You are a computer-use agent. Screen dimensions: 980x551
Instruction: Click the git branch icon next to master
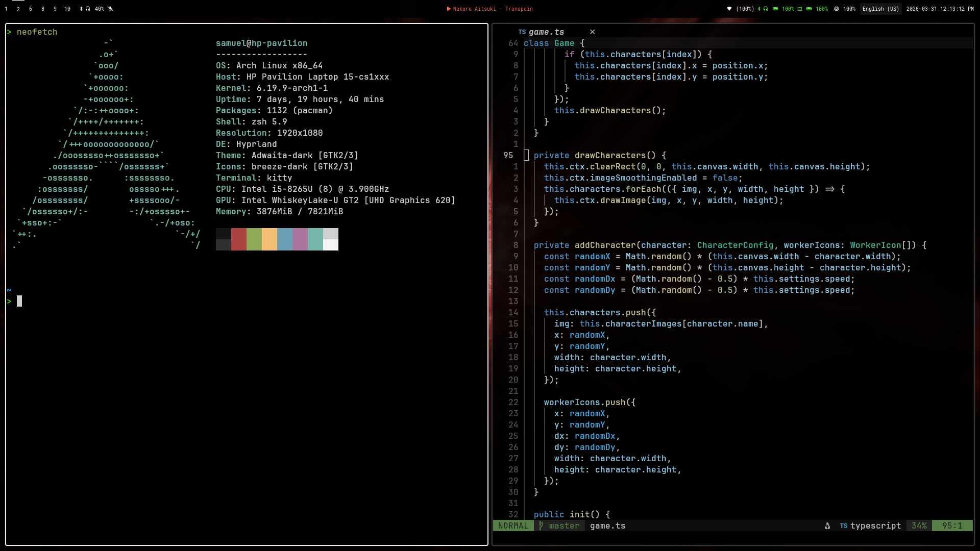[x=541, y=525]
